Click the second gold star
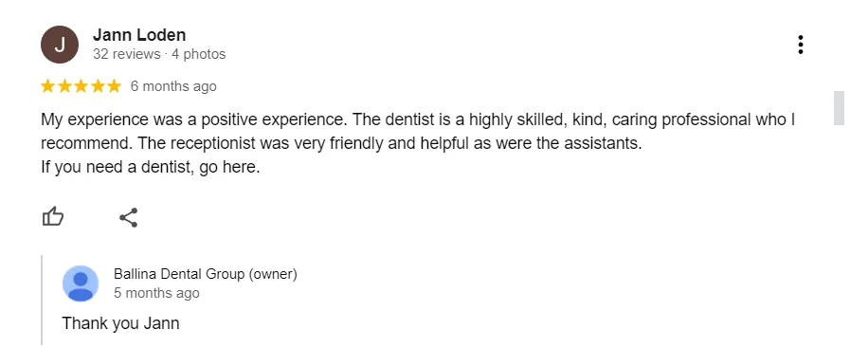The height and width of the screenshot is (348, 868). pyautogui.click(x=64, y=86)
